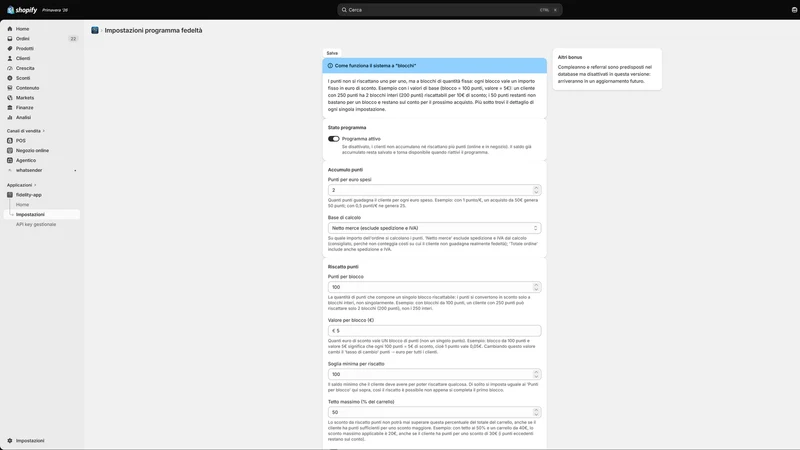Screen dimensions: 800x450
Task: Click the Cerca search field
Action: click(x=449, y=10)
